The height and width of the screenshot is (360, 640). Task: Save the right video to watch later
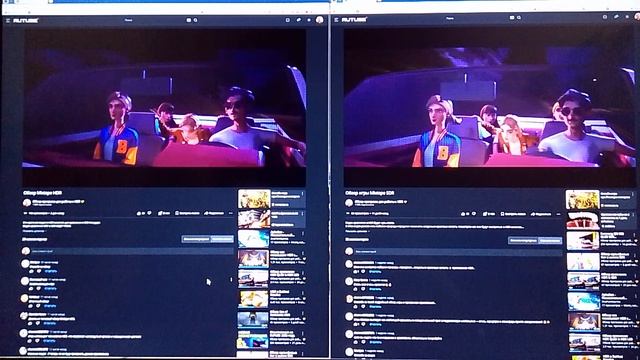point(514,214)
